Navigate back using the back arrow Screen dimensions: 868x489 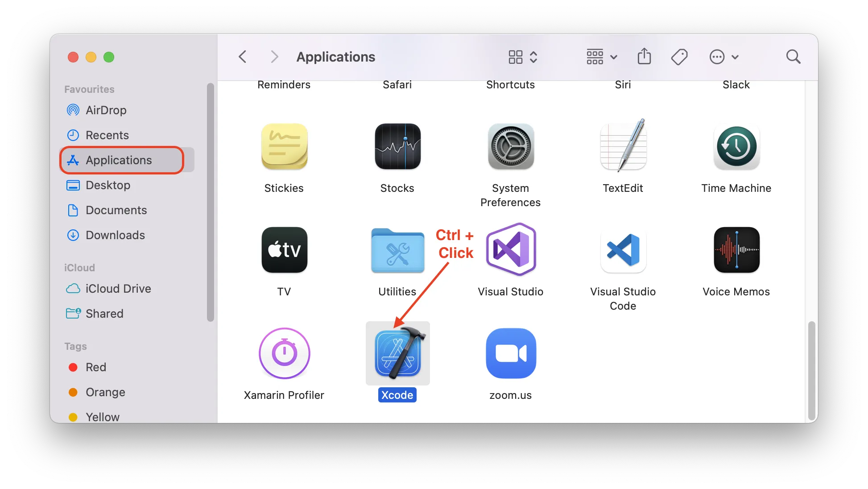pos(242,57)
